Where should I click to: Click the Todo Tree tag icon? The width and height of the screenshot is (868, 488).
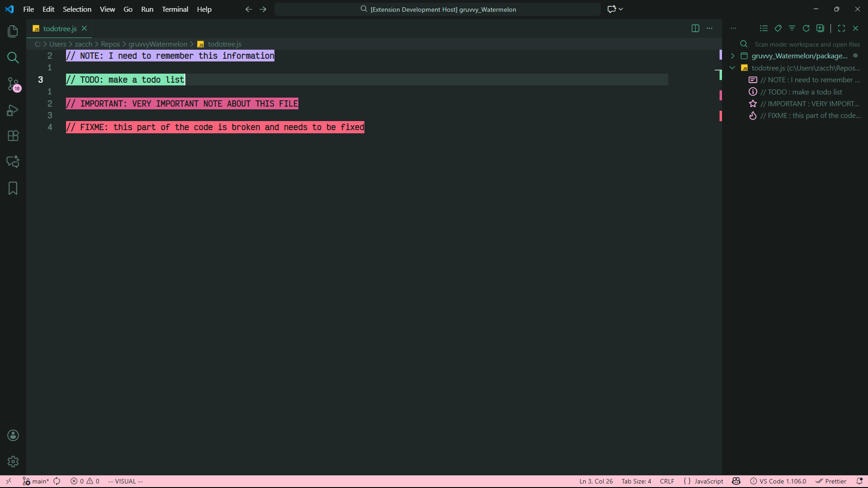pyautogui.click(x=778, y=28)
